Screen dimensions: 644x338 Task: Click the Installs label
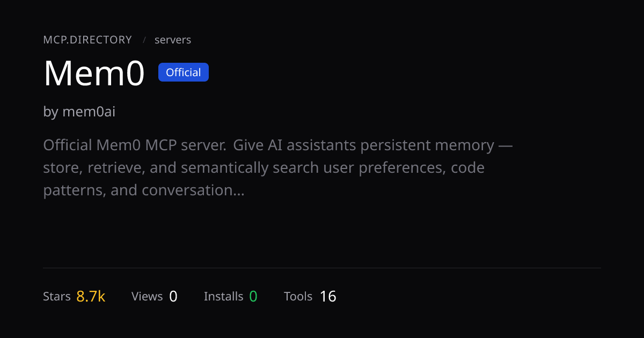(x=224, y=296)
